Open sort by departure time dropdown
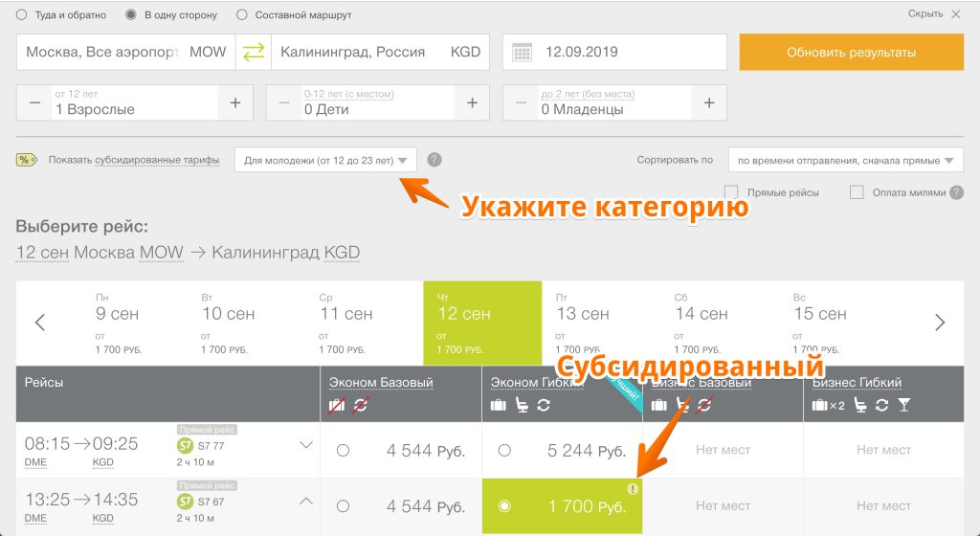Screen dimensions: 980x536 (x=846, y=160)
